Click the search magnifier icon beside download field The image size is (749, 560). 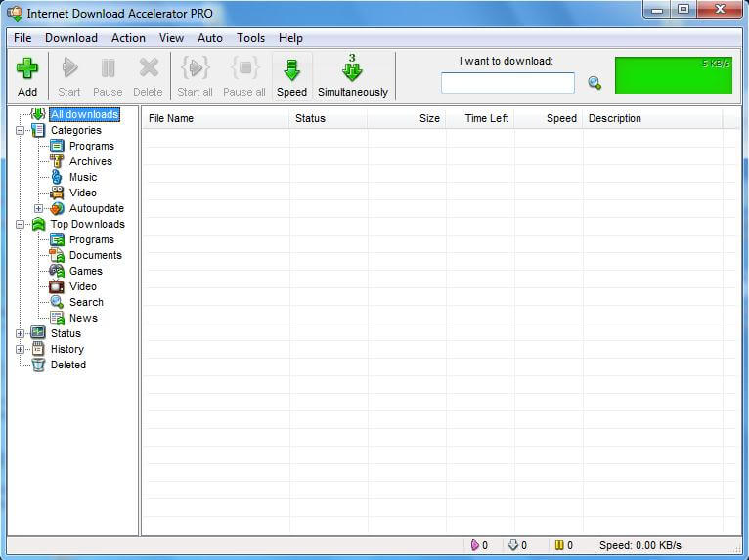click(x=595, y=83)
